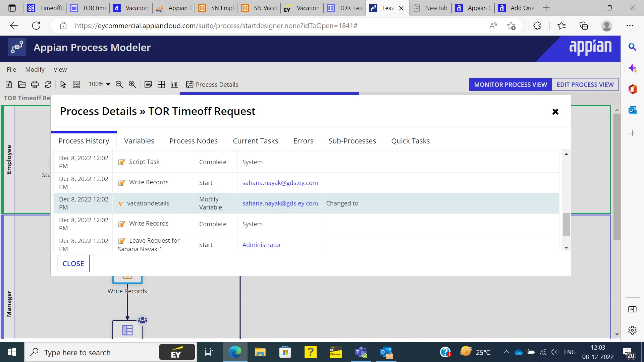
Task: Add a site to Edge sidebar
Action: click(632, 133)
